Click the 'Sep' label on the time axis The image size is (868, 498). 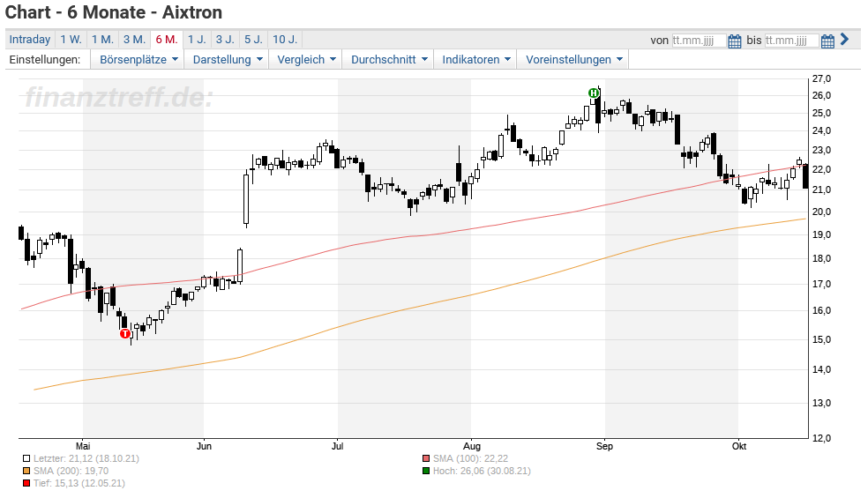tap(604, 446)
